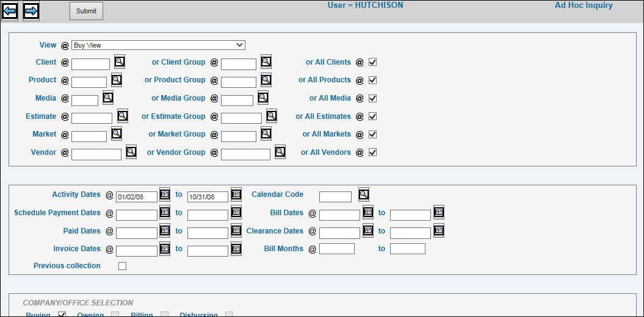The height and width of the screenshot is (317, 644).
Task: Open the Client lookup magnifier icon
Action: pos(120,62)
